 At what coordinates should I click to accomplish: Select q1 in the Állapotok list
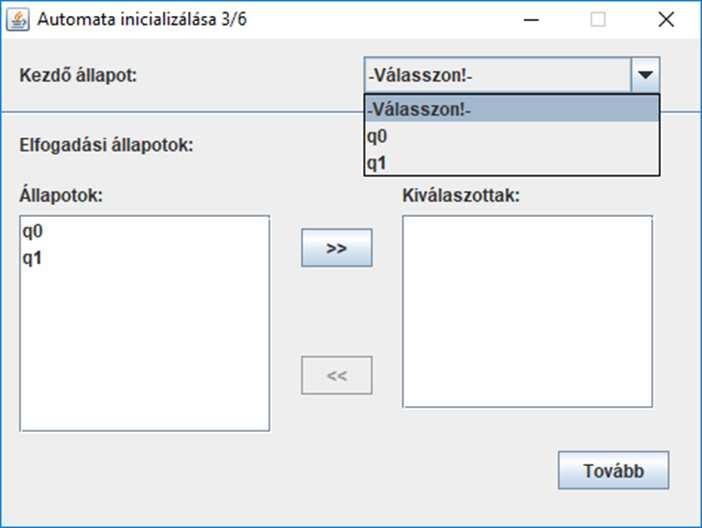(x=145, y=258)
